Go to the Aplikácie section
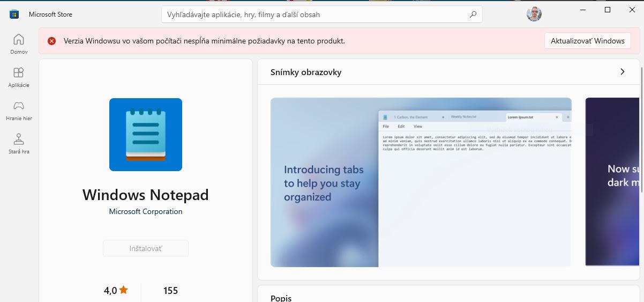 19,77
